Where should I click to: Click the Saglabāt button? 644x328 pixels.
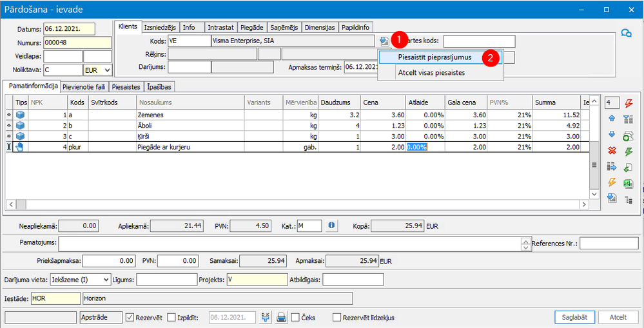(574, 317)
